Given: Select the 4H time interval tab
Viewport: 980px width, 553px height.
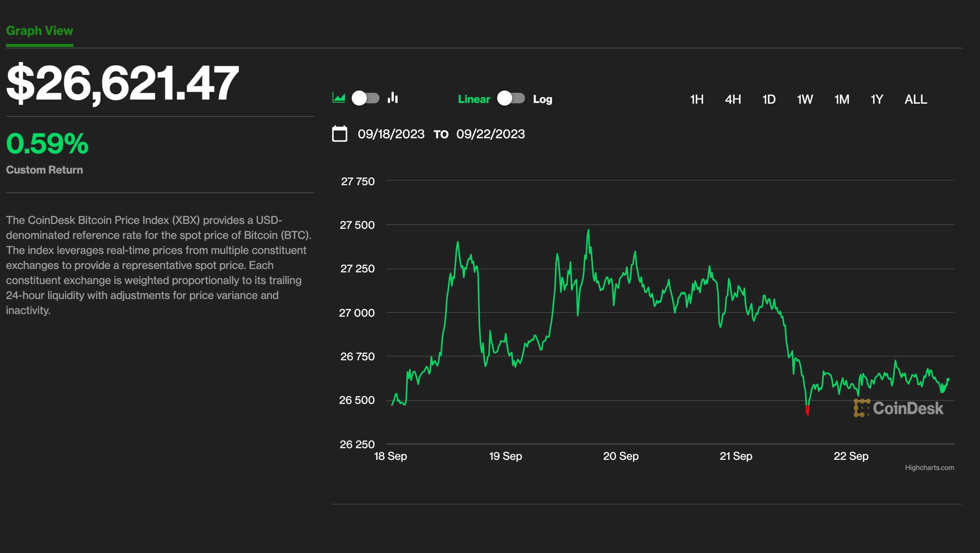Looking at the screenshot, I should pos(732,100).
